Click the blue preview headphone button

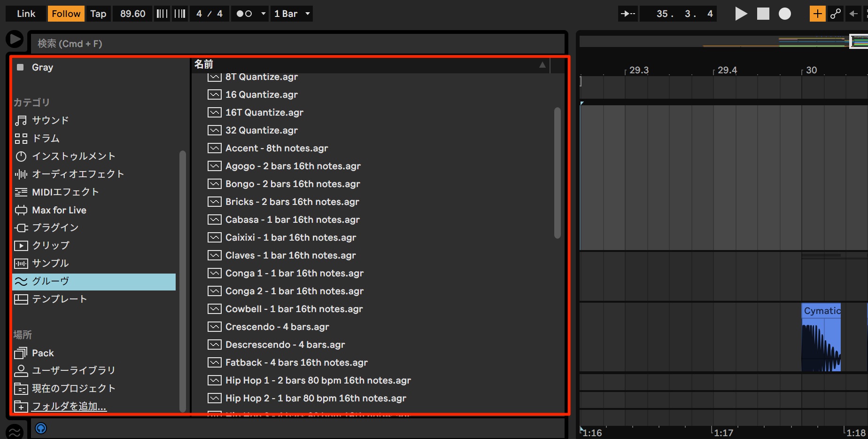coord(41,428)
